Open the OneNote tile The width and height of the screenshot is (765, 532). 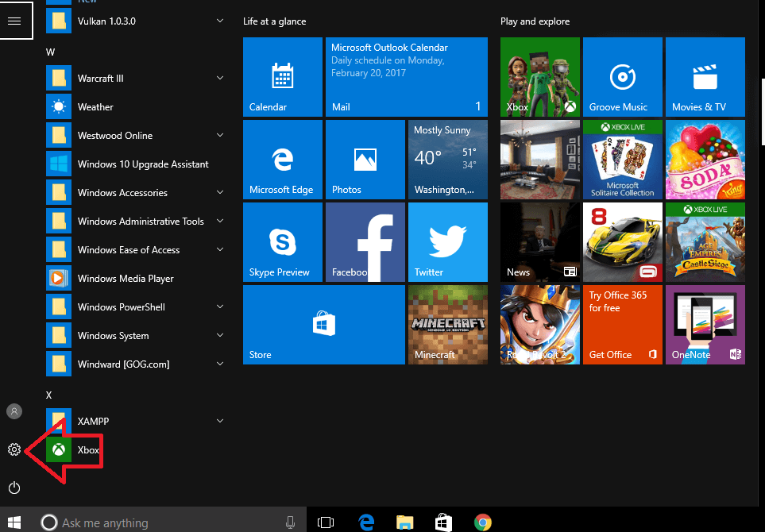click(x=705, y=325)
